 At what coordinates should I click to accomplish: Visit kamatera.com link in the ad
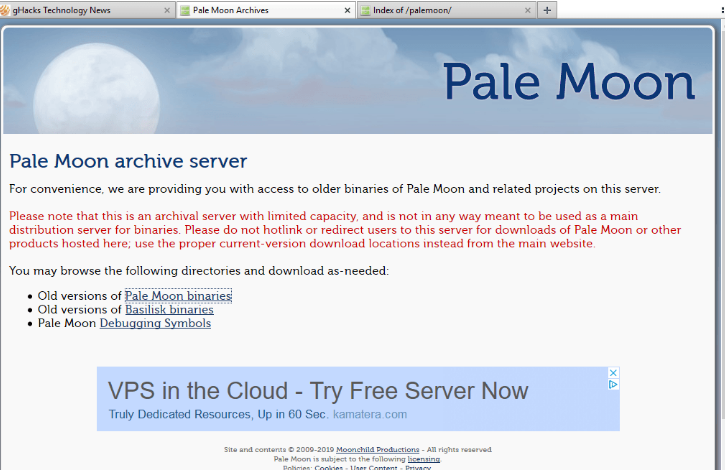[x=370, y=414]
